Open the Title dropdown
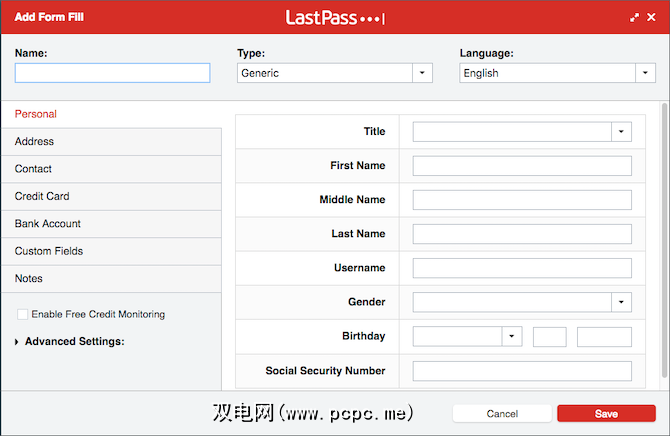Viewport: 670px width, 436px height. [522, 132]
